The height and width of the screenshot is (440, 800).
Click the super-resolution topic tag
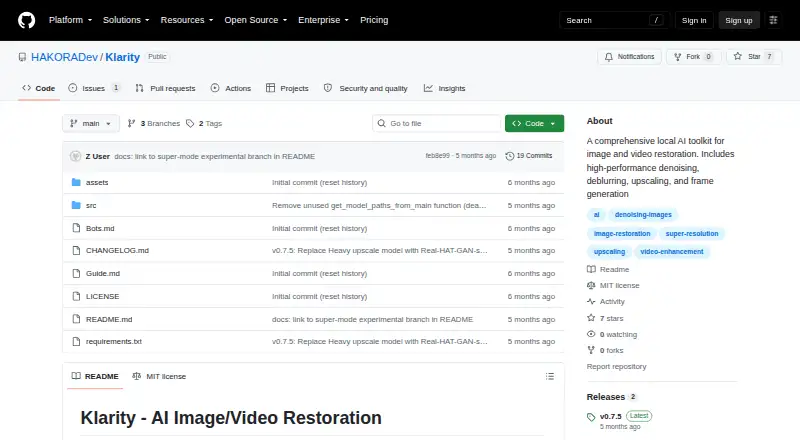click(691, 234)
